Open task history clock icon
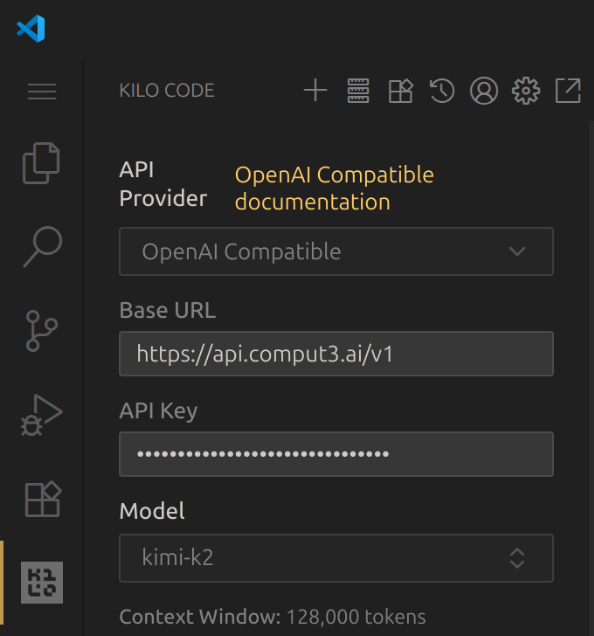 point(442,90)
